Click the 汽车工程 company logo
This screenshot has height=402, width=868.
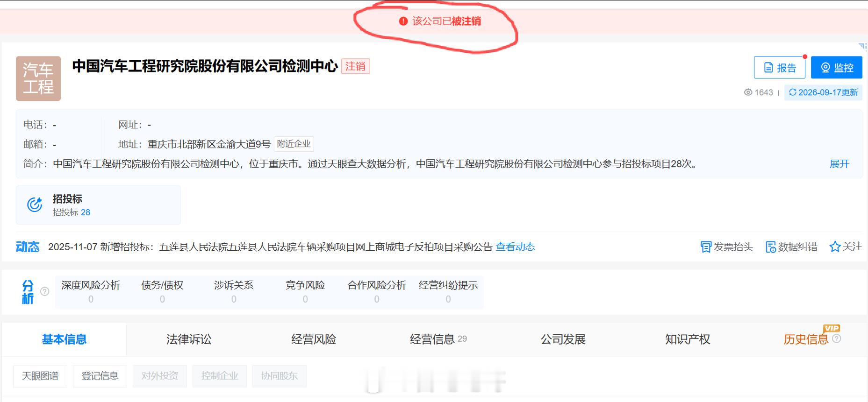click(x=38, y=78)
